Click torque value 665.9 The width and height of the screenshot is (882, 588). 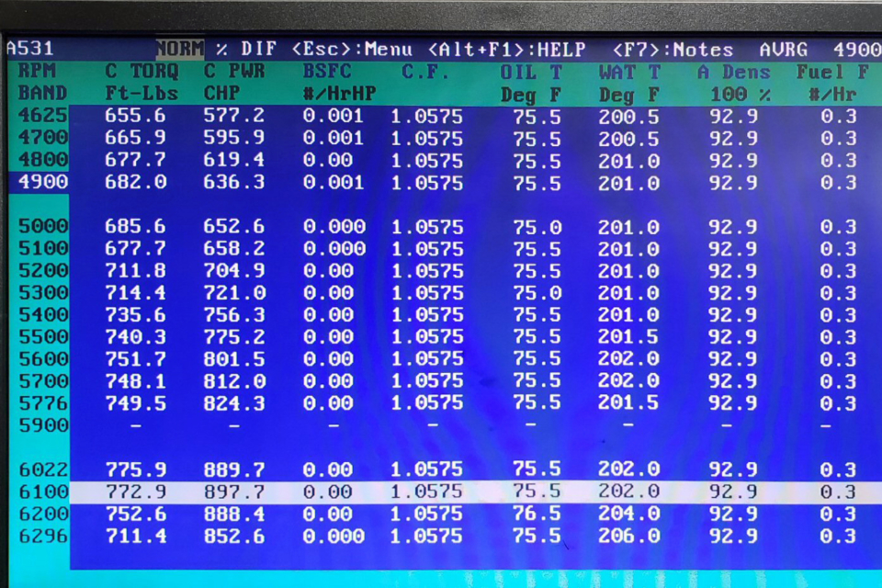(x=135, y=137)
